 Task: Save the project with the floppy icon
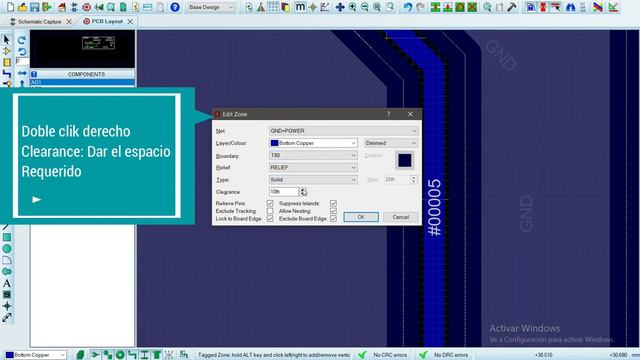[x=35, y=7]
